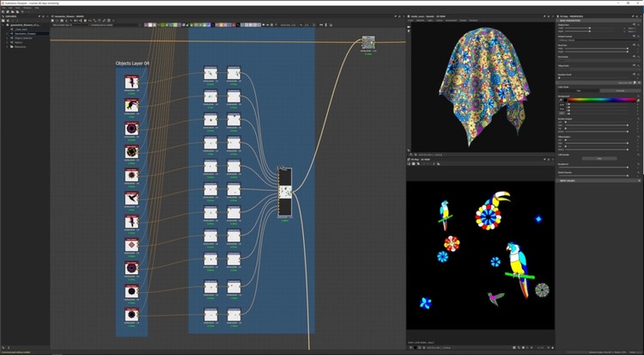Select the output node at top of the graph

(368, 43)
